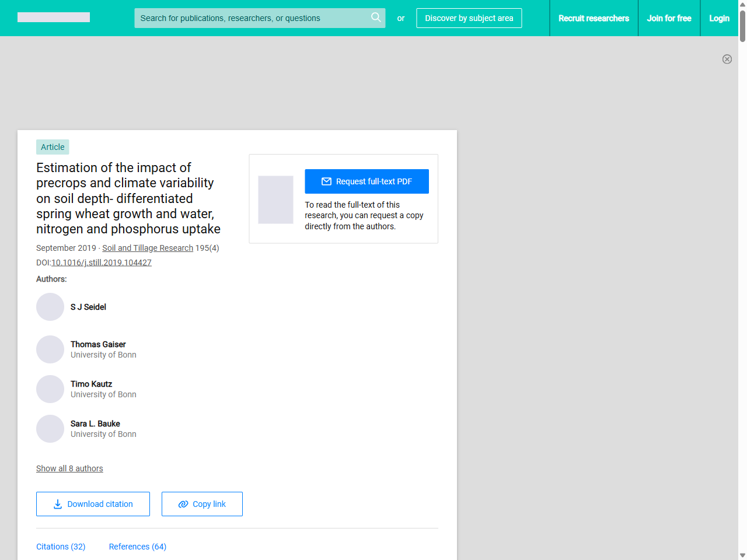This screenshot has width=747, height=560.
Task: Click the link icon on Copy link
Action: tap(182, 503)
